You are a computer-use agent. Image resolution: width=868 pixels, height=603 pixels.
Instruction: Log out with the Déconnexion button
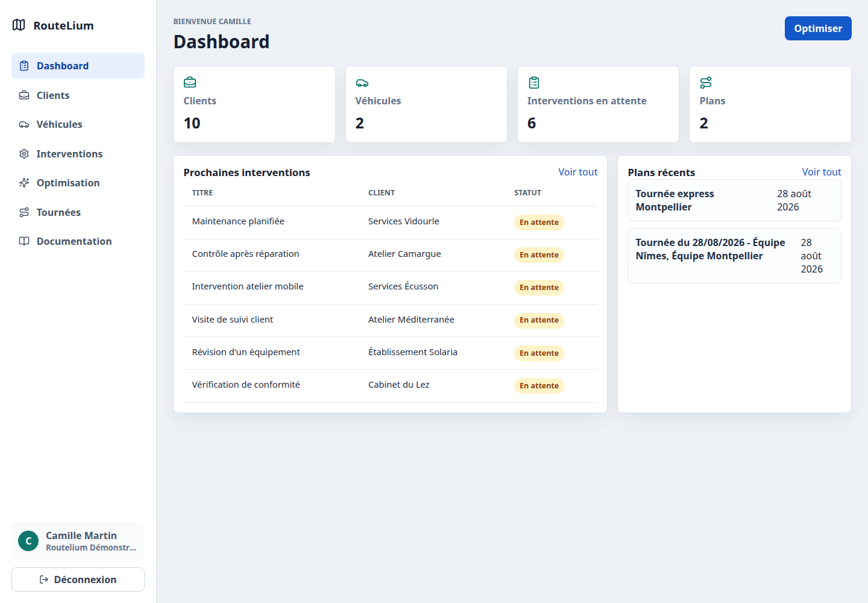pyautogui.click(x=78, y=579)
